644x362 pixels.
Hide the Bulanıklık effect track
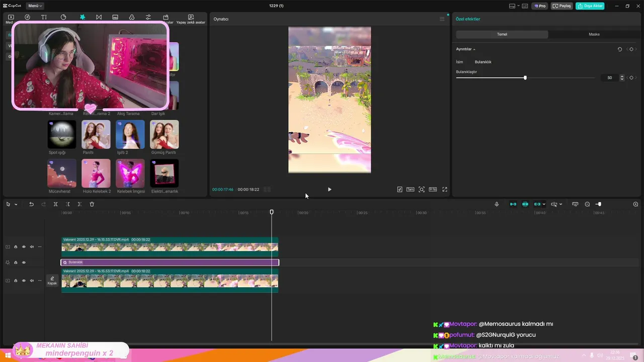pos(24,262)
